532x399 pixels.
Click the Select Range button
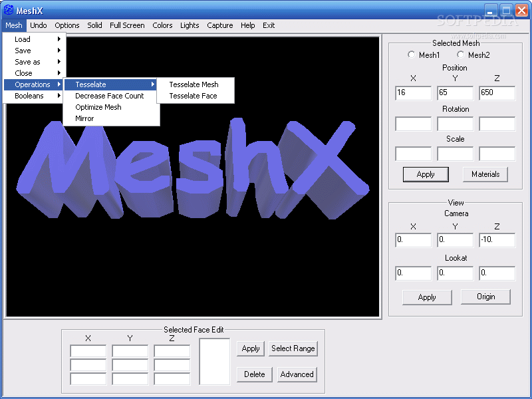293,348
